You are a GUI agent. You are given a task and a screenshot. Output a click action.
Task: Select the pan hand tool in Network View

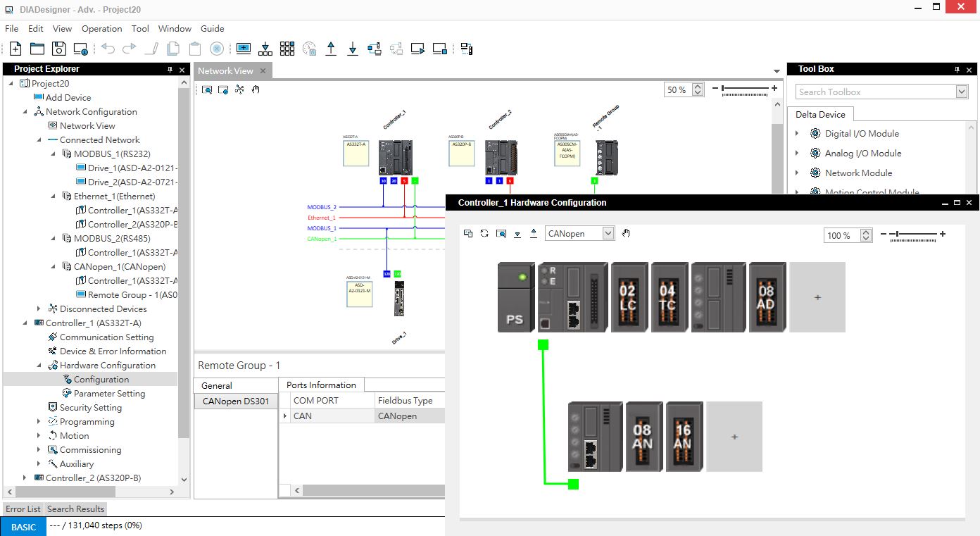(x=256, y=89)
